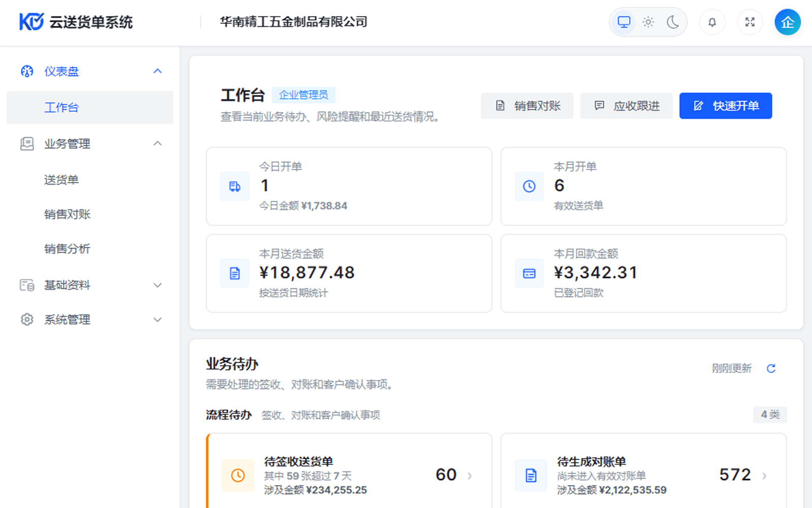Screen dimensions: 812x508
Task: Click the 企业管理员 role tag
Action: pyautogui.click(x=303, y=95)
